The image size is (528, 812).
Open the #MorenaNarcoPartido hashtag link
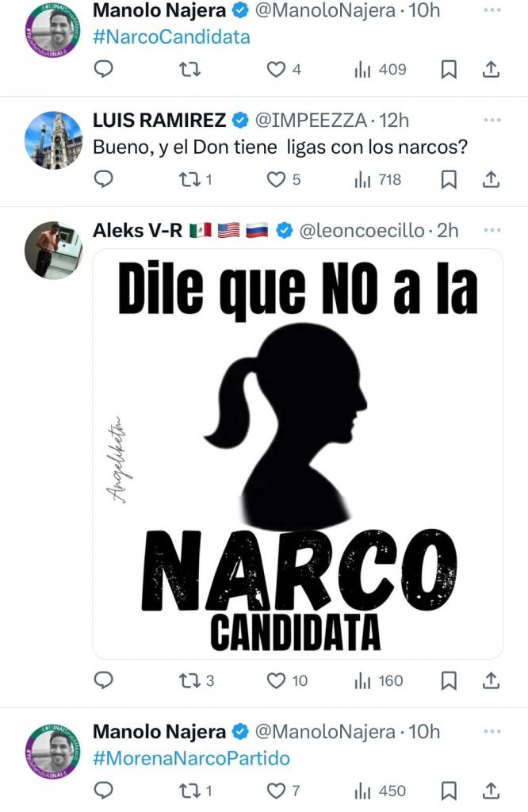[191, 758]
